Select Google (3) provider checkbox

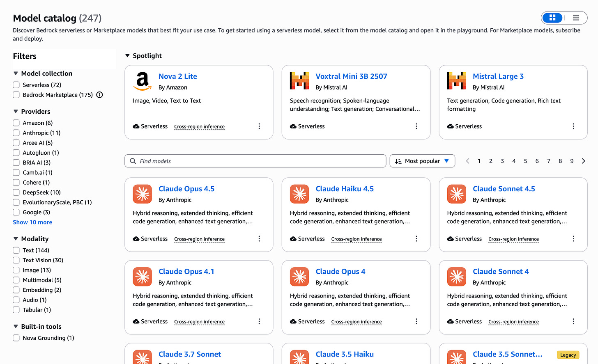click(x=16, y=212)
